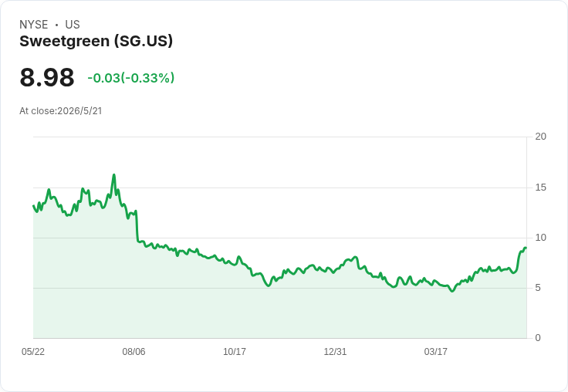Click the At close:2026/5/21 text
The image size is (568, 392).
pyautogui.click(x=61, y=111)
